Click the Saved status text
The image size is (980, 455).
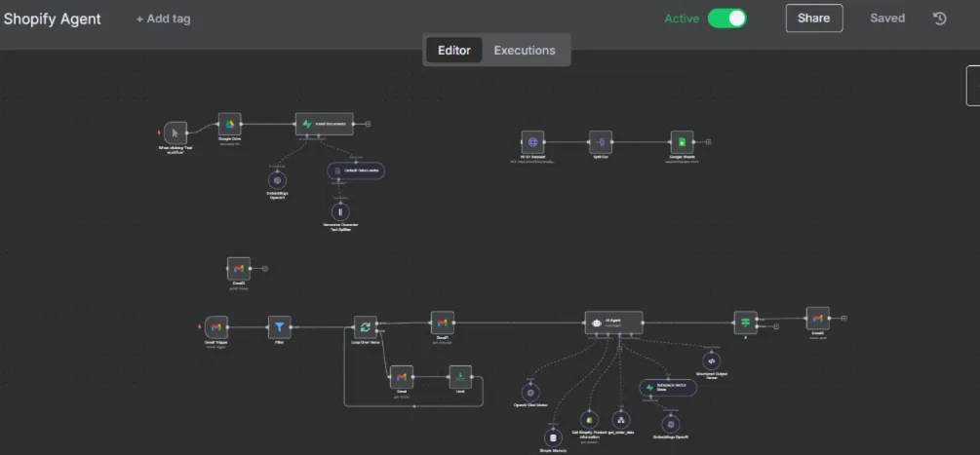coord(887,19)
